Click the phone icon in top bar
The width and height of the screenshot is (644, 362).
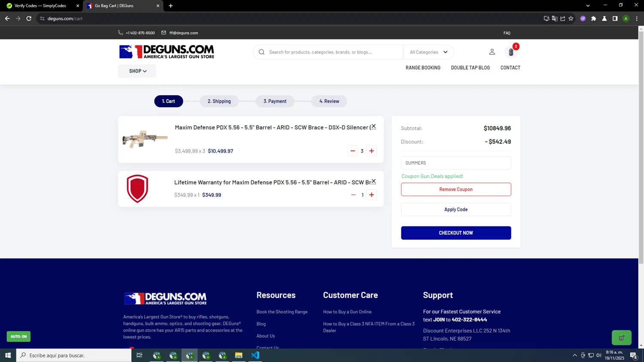click(120, 33)
